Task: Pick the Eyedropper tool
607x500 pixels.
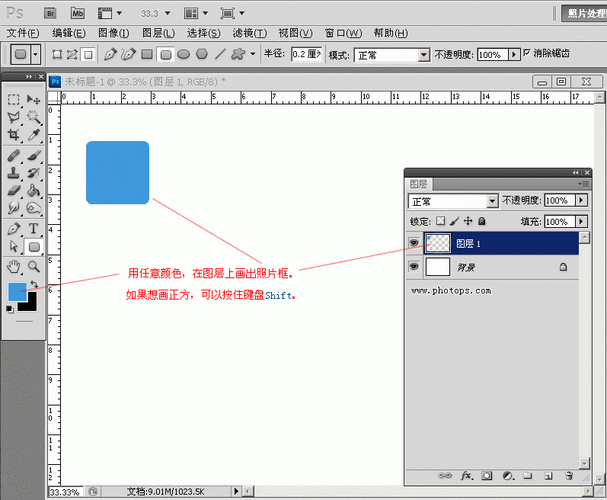Action: (33, 135)
